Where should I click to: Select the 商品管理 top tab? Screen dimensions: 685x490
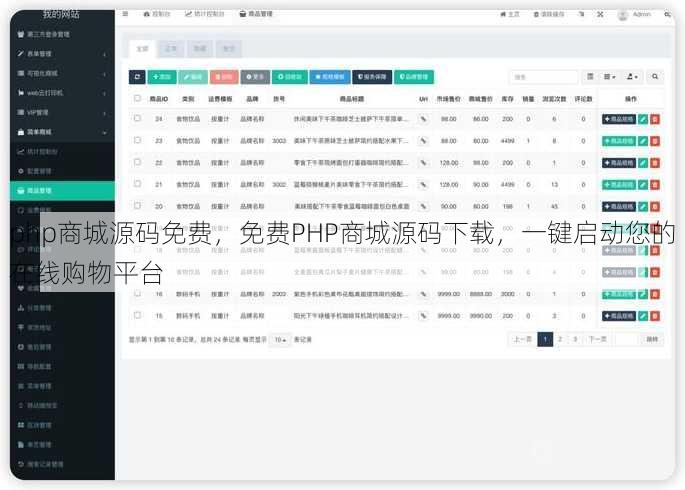pyautogui.click(x=256, y=14)
